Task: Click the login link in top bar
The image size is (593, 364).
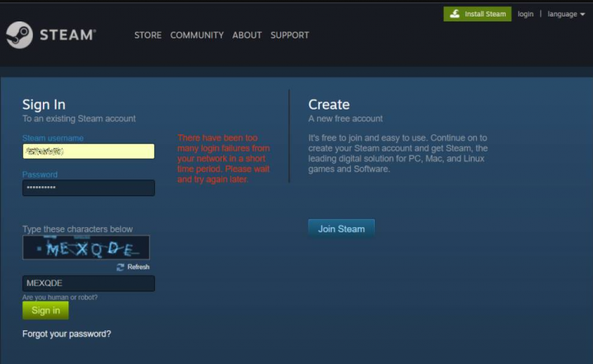Action: click(x=525, y=14)
